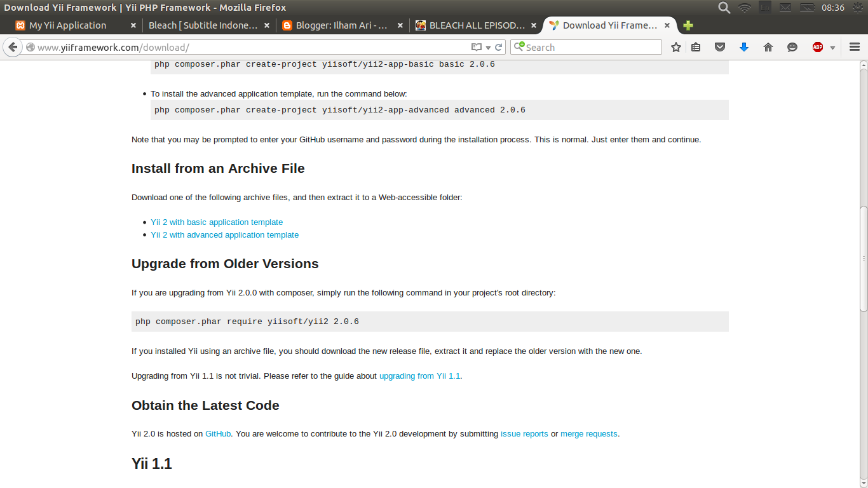Click the Adblock Plus ABP icon
Screen dimensions: 868x488
(x=818, y=47)
